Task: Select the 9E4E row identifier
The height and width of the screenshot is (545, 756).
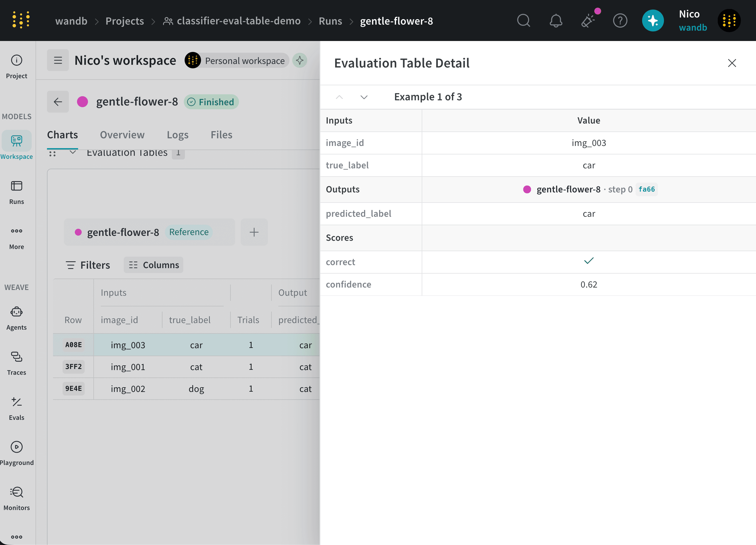Action: tap(73, 389)
